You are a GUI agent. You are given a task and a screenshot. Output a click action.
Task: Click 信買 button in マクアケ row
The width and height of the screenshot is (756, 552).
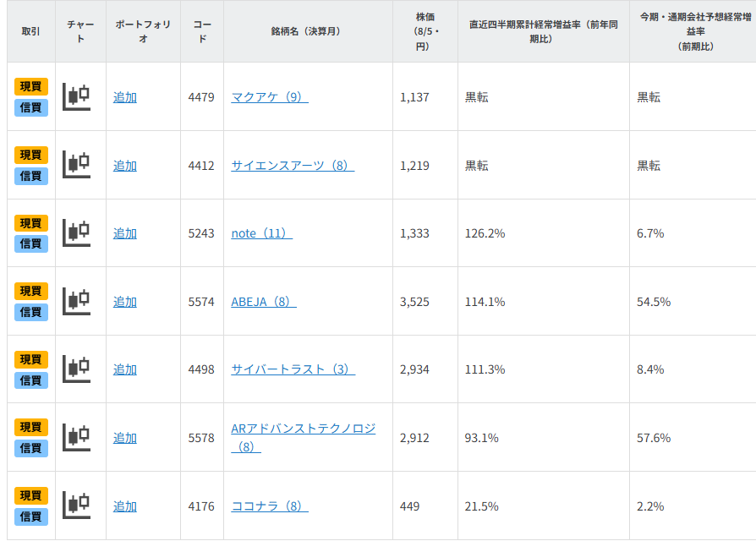tap(30, 107)
